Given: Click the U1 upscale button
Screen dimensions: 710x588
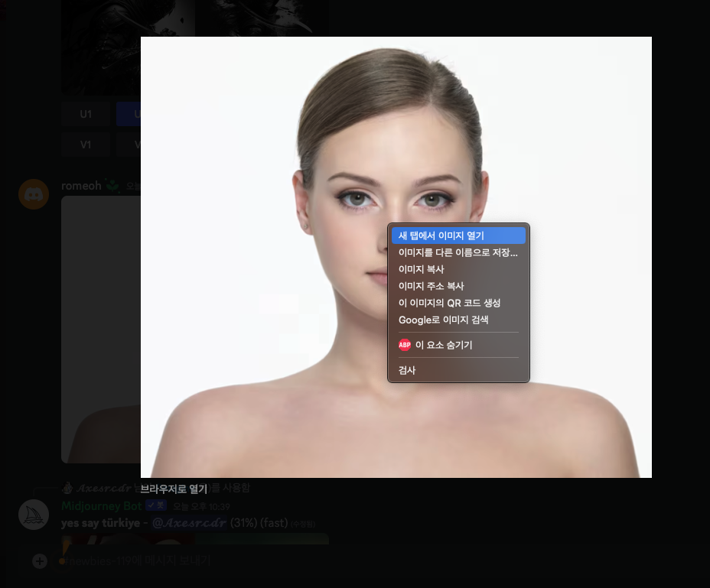Looking at the screenshot, I should (x=86, y=114).
